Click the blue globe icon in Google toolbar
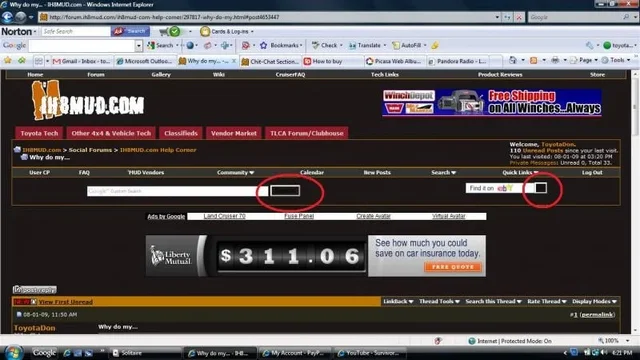Screen dimensions: 640x360 [x=190, y=45]
